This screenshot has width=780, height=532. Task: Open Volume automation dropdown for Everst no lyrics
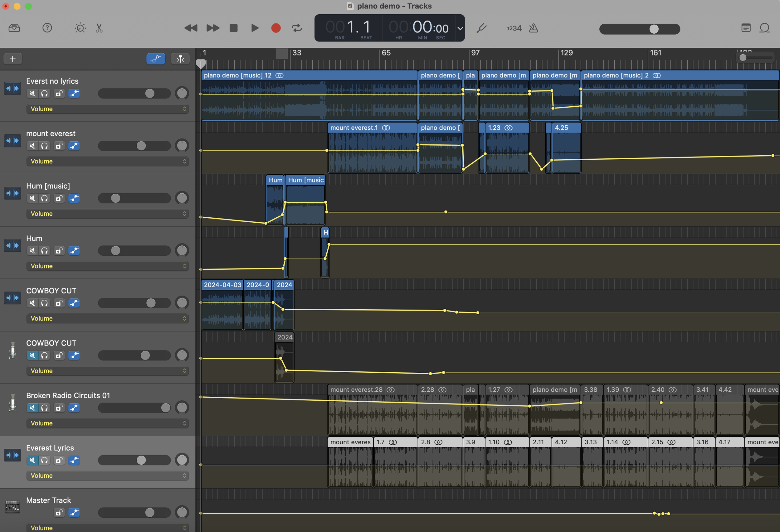pyautogui.click(x=107, y=109)
